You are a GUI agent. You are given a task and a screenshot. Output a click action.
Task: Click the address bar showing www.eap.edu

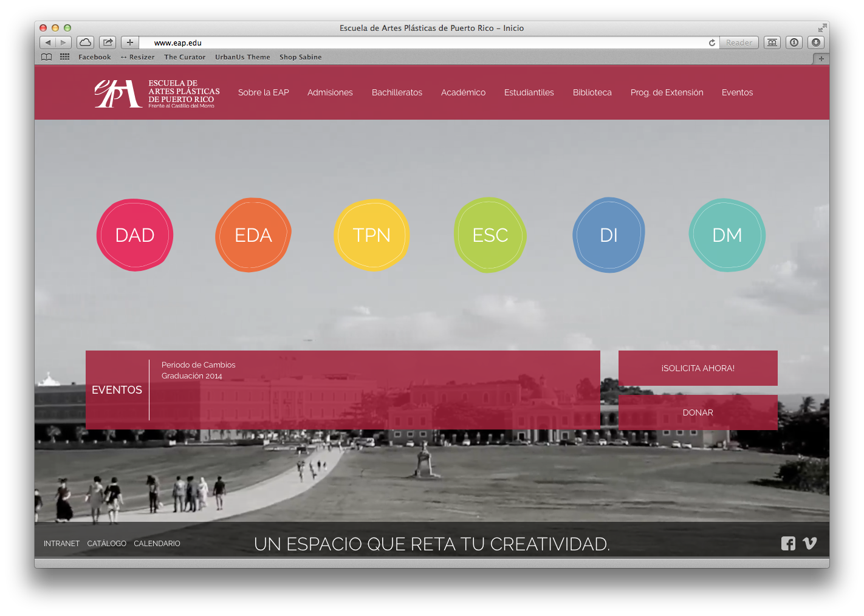(425, 43)
